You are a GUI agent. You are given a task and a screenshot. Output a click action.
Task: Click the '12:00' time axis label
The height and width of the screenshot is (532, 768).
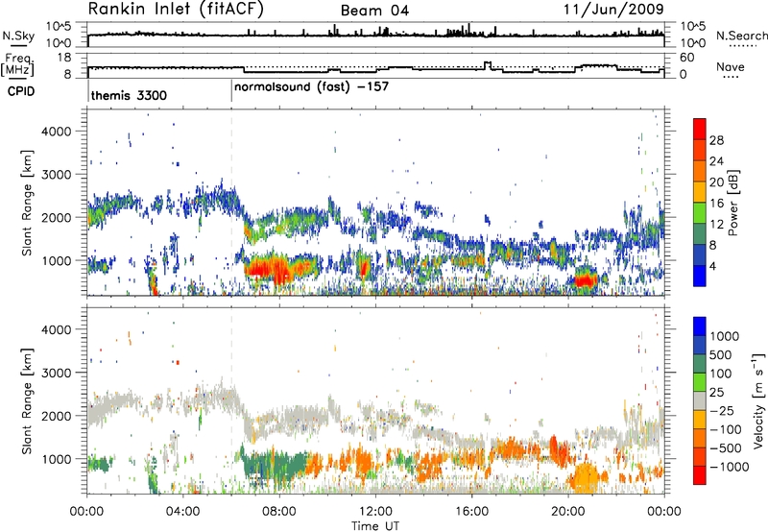click(375, 512)
